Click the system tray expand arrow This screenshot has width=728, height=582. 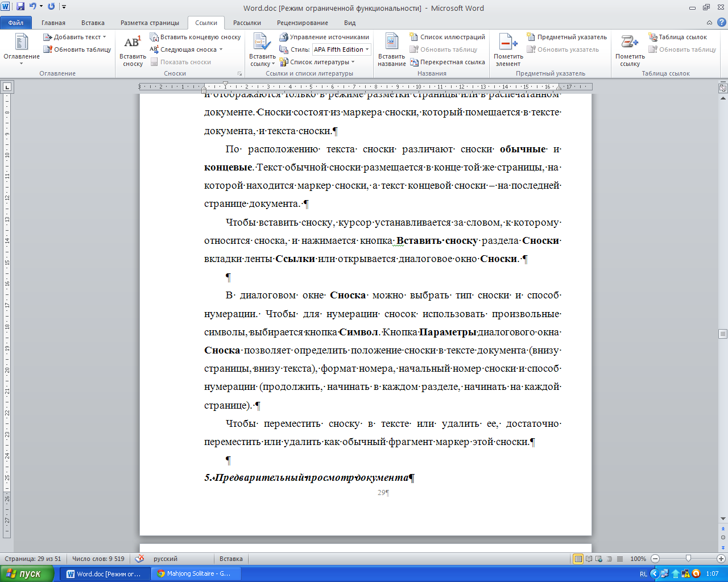click(655, 574)
